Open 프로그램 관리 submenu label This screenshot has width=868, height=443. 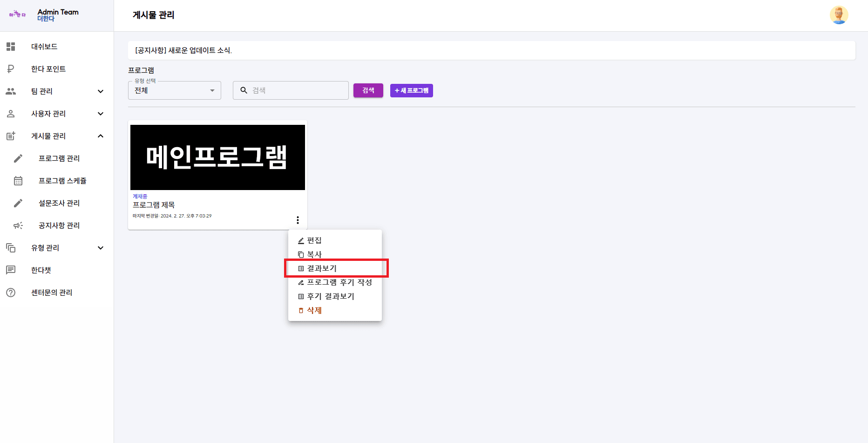click(x=59, y=158)
